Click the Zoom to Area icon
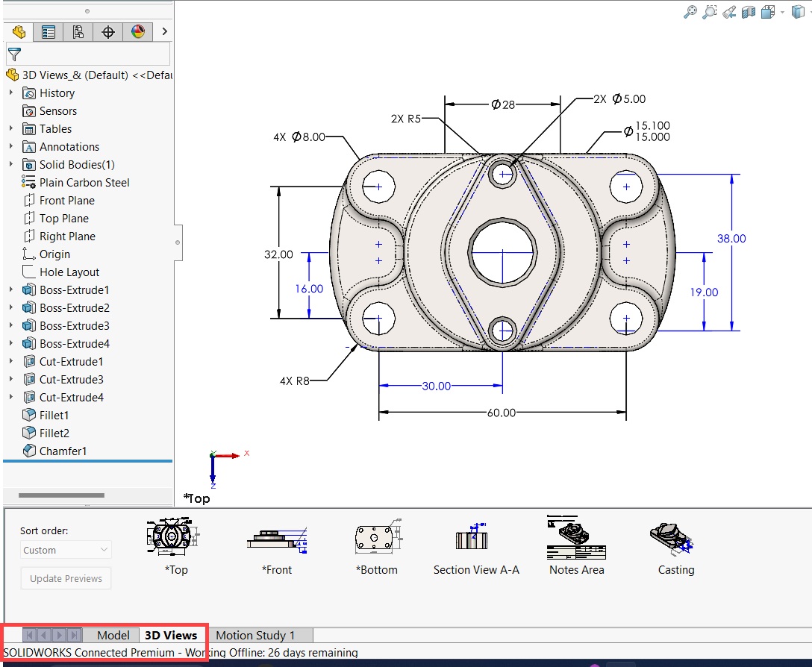The height and width of the screenshot is (667, 812). click(710, 12)
